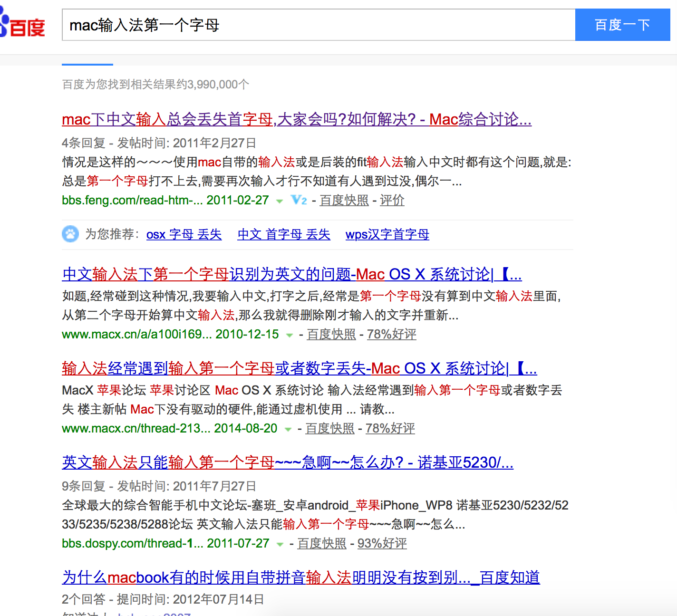Click the Baidu logo
This screenshot has width=677, height=616.
point(23,25)
